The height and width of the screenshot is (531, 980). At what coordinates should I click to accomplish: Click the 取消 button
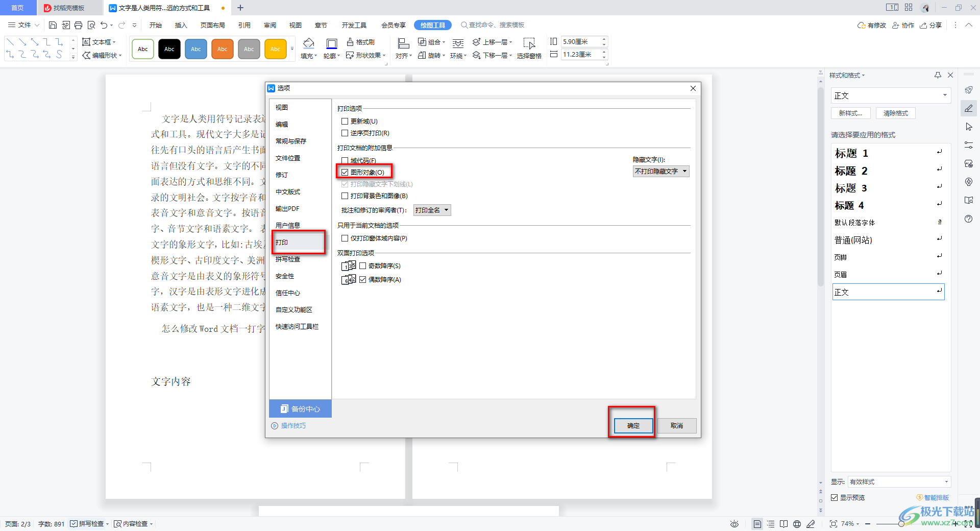pyautogui.click(x=677, y=426)
